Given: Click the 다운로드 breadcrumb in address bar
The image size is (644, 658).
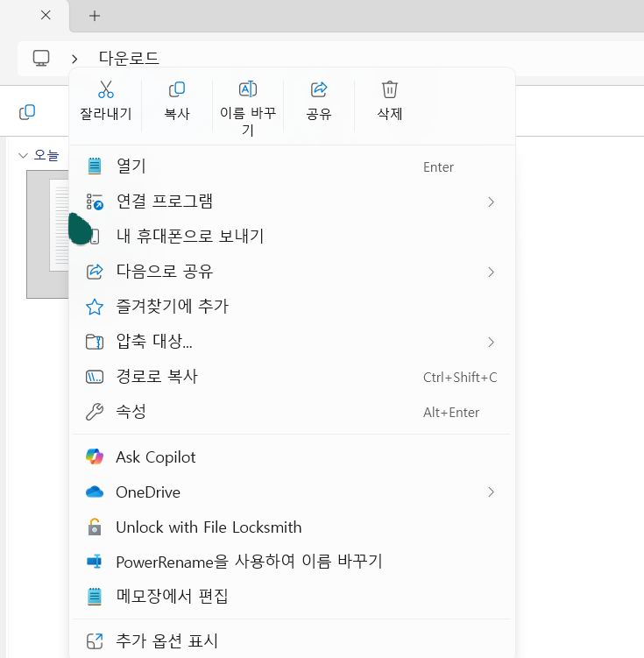Looking at the screenshot, I should [x=129, y=59].
